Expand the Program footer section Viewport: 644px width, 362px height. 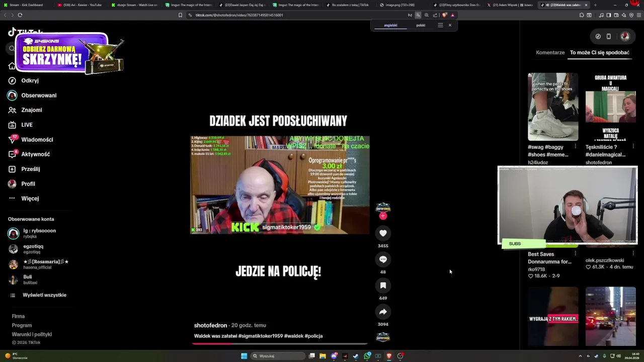coord(22,325)
